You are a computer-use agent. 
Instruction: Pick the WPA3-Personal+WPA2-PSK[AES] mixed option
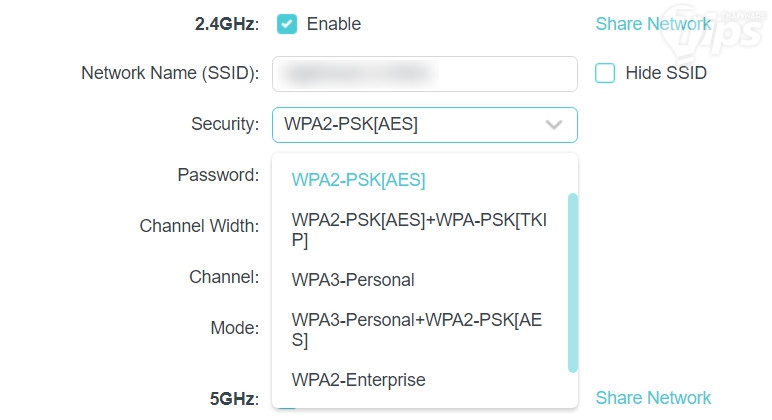[418, 329]
